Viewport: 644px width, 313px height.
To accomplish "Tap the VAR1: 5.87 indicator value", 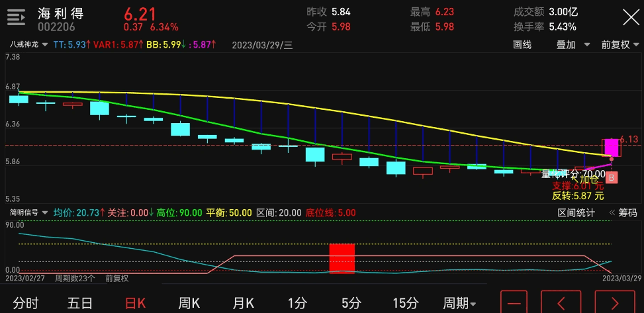I will click(x=118, y=45).
